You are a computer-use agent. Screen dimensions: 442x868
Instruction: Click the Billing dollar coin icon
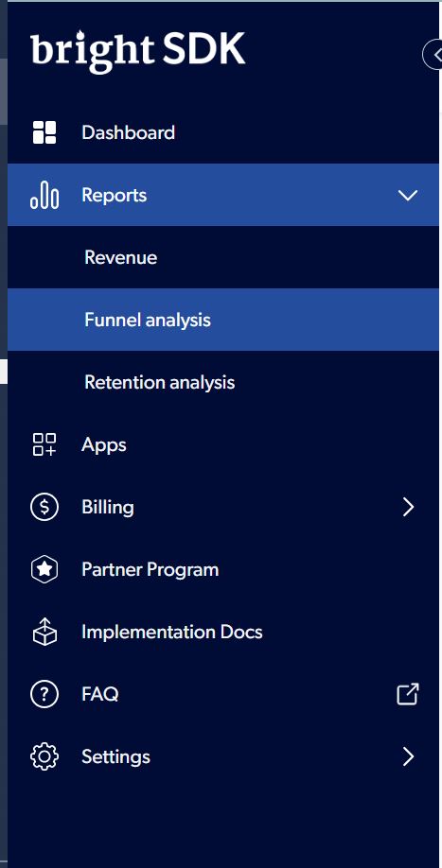[44, 507]
